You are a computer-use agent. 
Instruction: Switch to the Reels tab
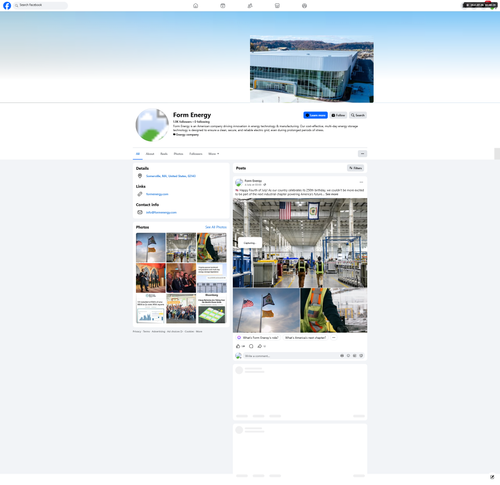[x=164, y=154]
